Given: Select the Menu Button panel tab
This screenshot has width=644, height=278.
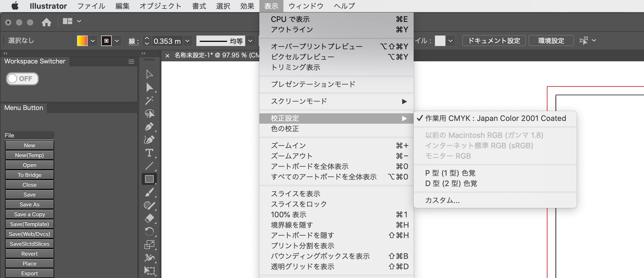Looking at the screenshot, I should tap(24, 108).
